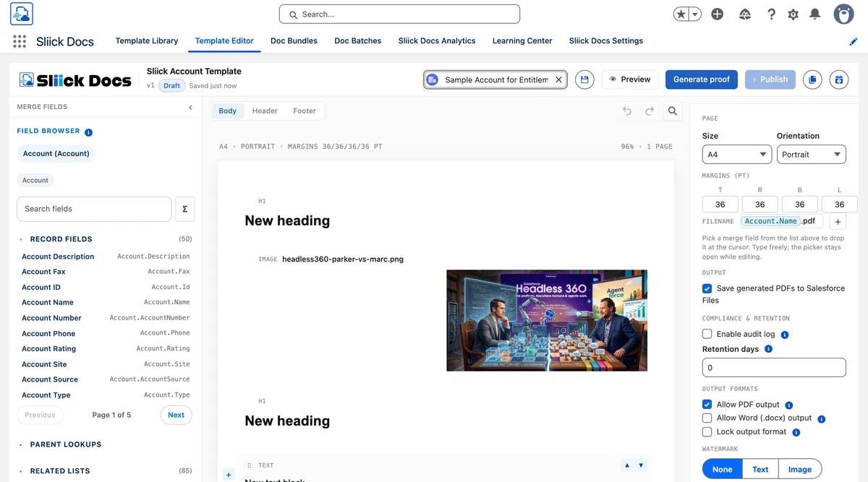This screenshot has height=482, width=868.
Task: Undo the last edit
Action: click(627, 111)
